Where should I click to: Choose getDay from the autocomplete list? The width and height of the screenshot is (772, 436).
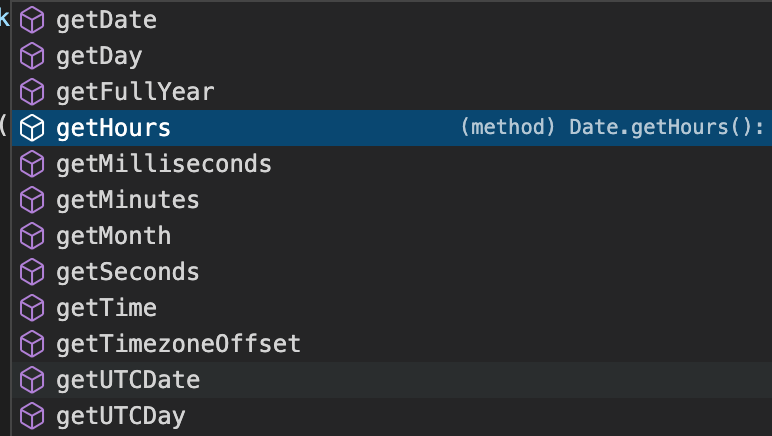pyautogui.click(x=392, y=56)
